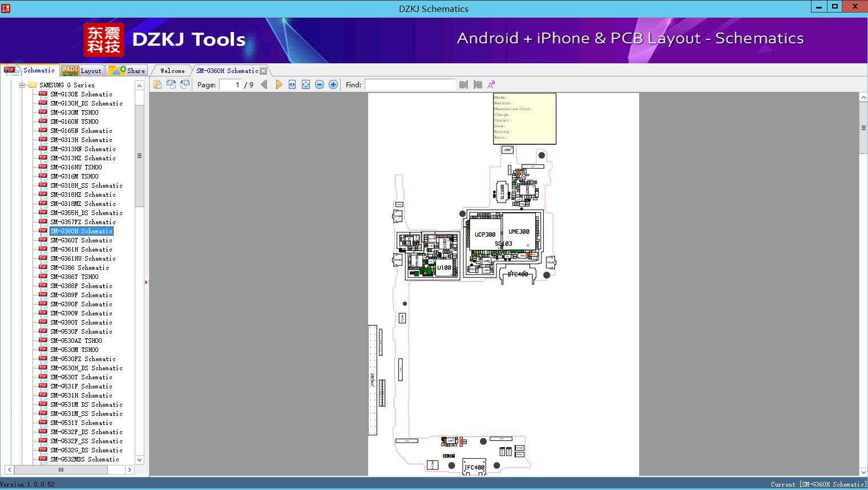Close the SM-G360H Schematic tab

263,71
